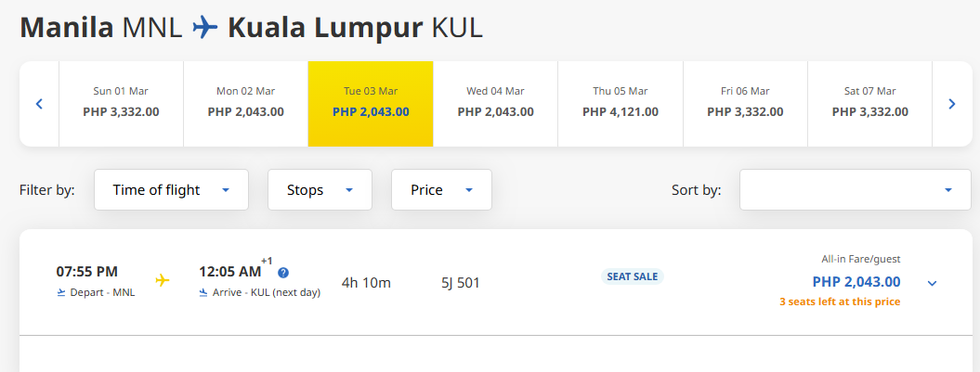Click the PHP 2,043.00 fare price
The width and height of the screenshot is (980, 372).
point(856,282)
